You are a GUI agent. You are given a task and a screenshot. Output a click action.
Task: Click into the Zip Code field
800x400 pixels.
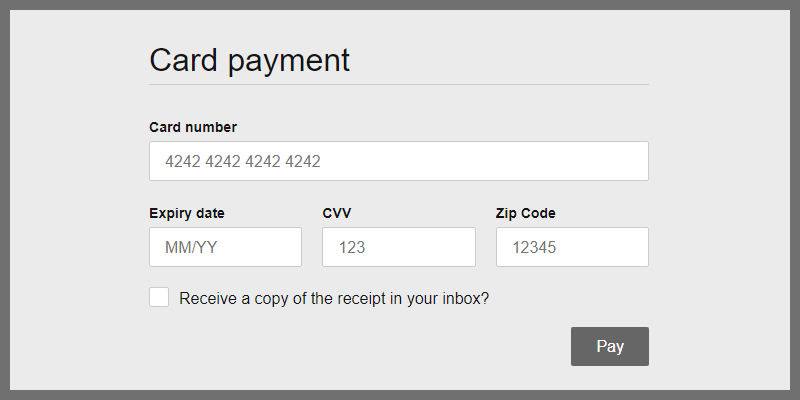point(572,247)
